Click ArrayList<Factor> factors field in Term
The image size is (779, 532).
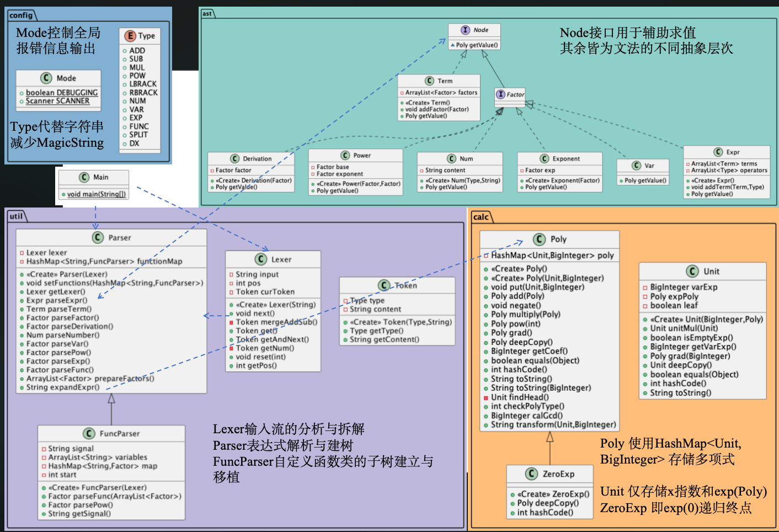tap(441, 93)
